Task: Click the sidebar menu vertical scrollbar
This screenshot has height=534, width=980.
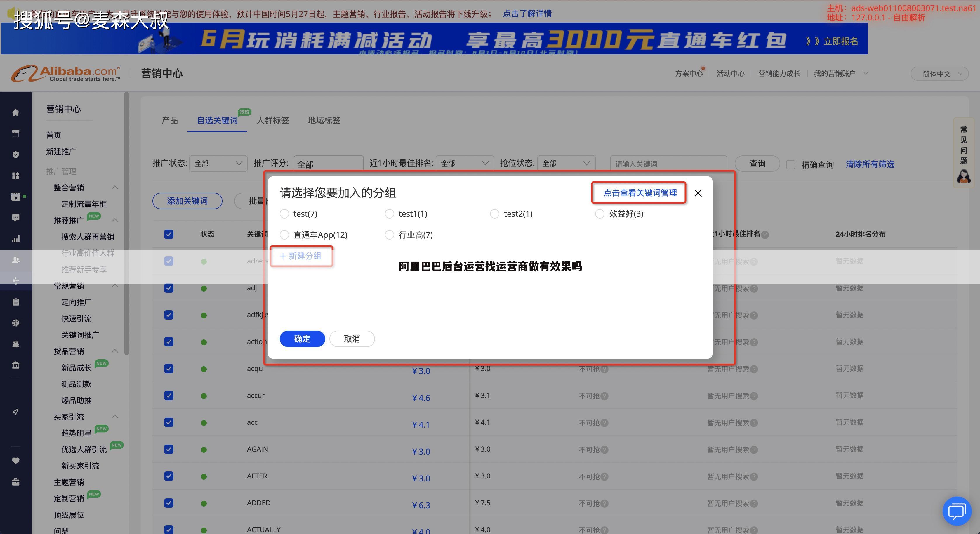Action: [x=127, y=223]
